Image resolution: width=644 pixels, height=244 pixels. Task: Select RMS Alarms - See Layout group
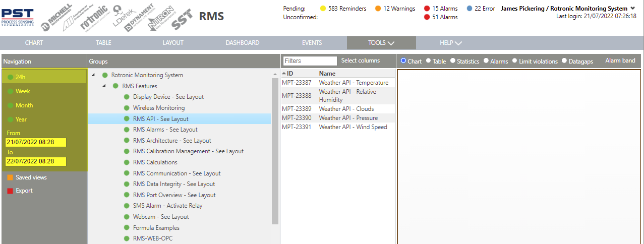point(165,130)
